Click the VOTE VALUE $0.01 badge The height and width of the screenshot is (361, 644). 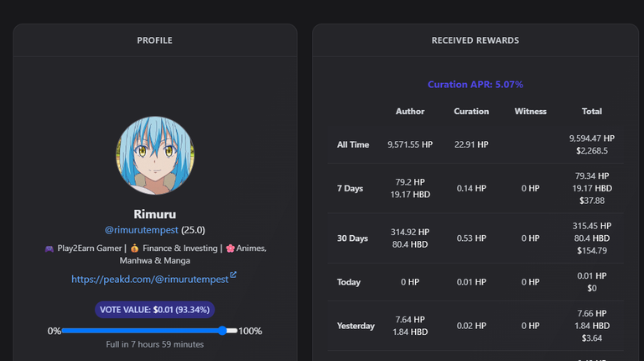coord(155,310)
